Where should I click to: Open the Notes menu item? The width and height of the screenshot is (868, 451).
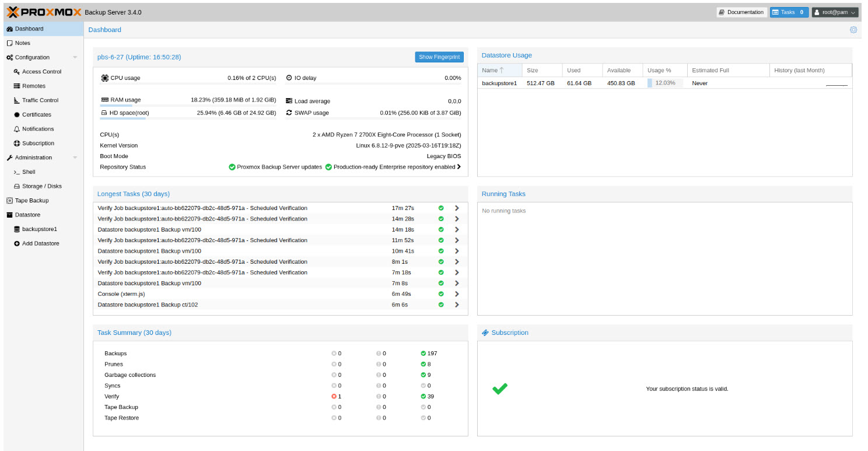pyautogui.click(x=23, y=43)
